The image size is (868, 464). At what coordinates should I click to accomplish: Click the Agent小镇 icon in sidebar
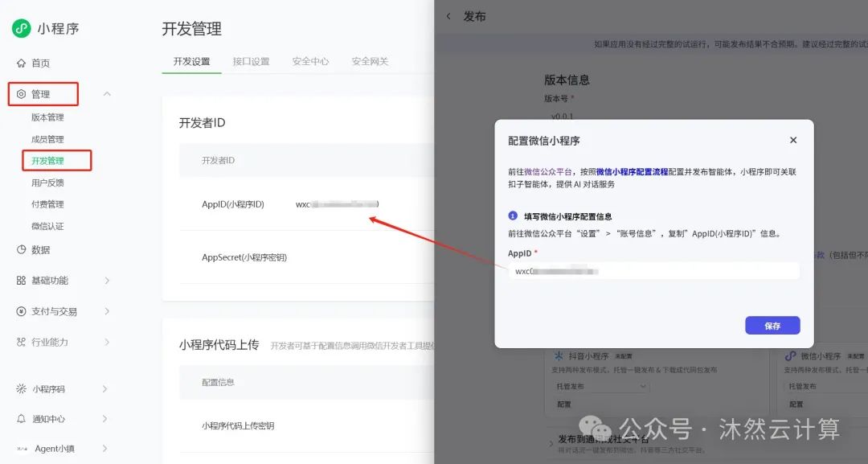coord(23,449)
